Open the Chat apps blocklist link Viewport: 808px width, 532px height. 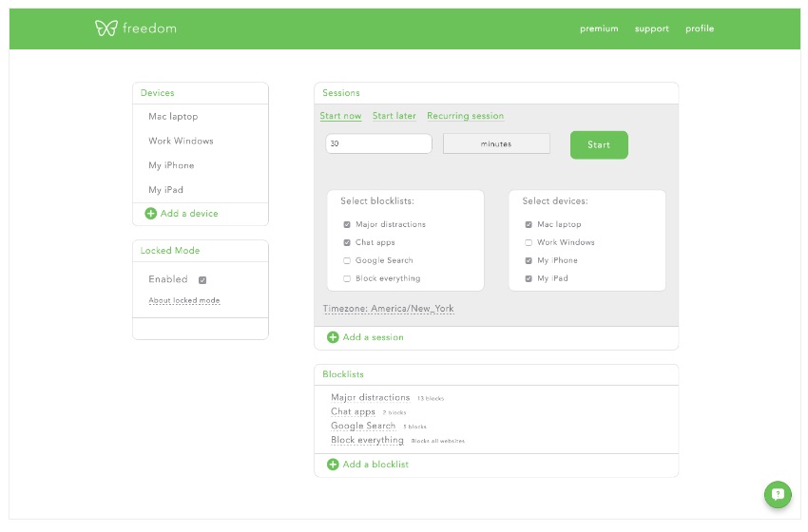(x=353, y=412)
